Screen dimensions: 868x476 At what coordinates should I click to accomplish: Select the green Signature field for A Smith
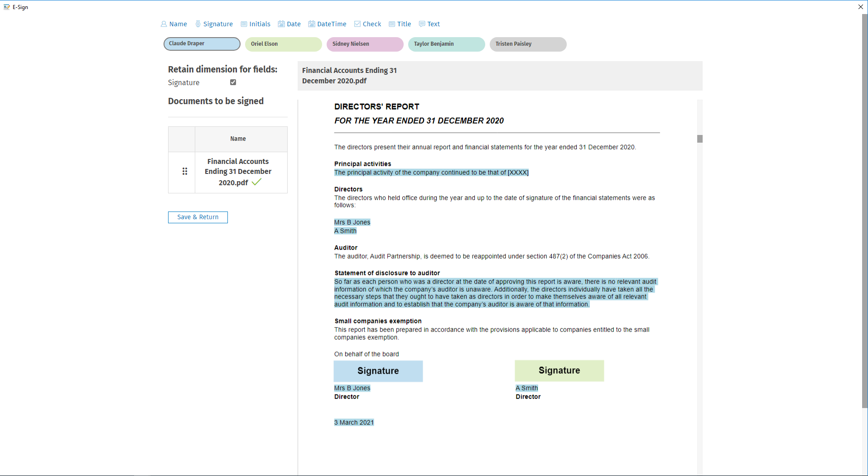[559, 370]
